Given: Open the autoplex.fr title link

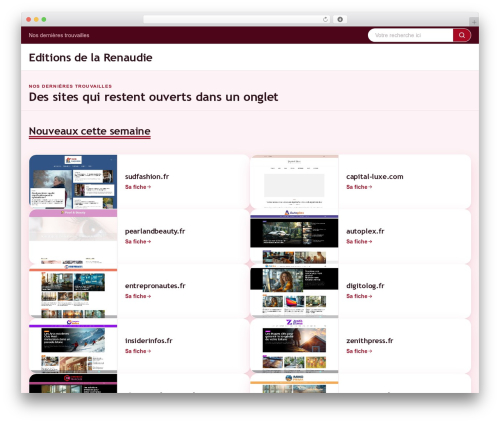Looking at the screenshot, I should tap(365, 231).
